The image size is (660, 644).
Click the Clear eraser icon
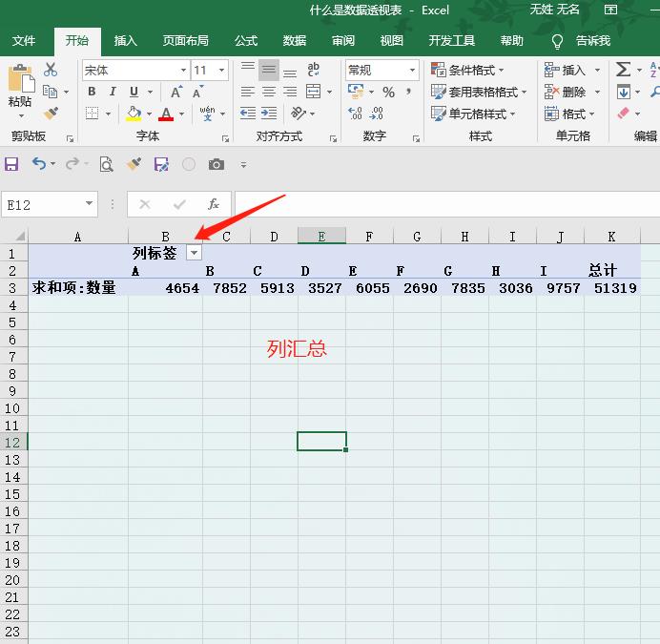pyautogui.click(x=624, y=114)
